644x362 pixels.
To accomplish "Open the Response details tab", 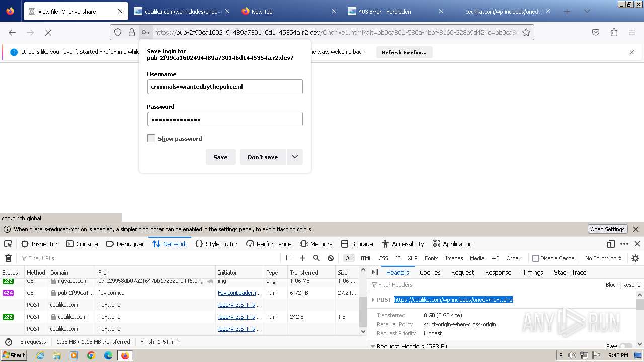I will 498,272.
